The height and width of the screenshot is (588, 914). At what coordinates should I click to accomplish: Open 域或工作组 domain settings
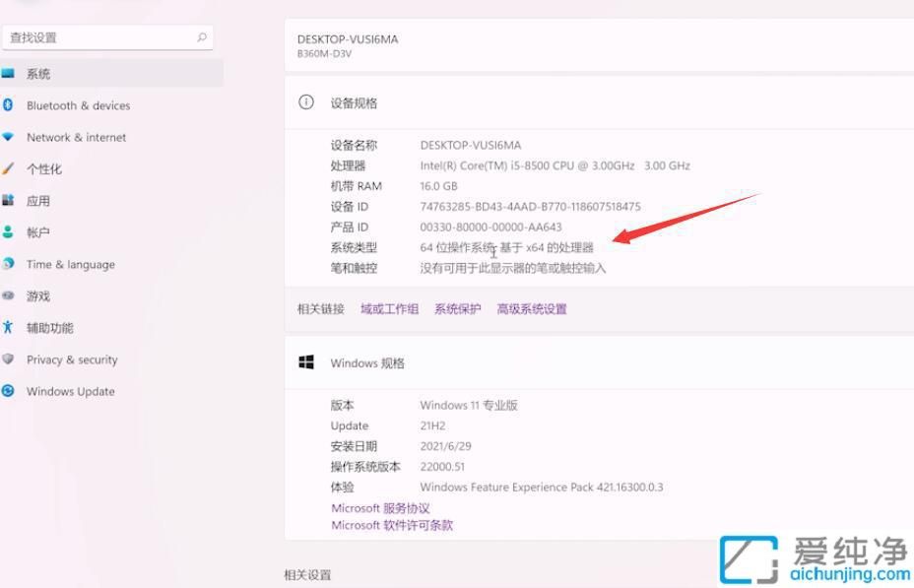click(388, 308)
